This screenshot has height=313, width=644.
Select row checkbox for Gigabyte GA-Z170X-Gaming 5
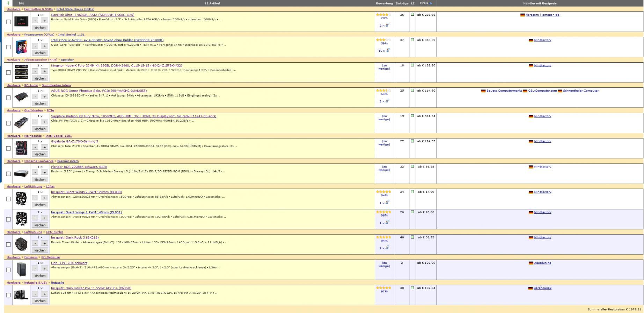click(8, 148)
